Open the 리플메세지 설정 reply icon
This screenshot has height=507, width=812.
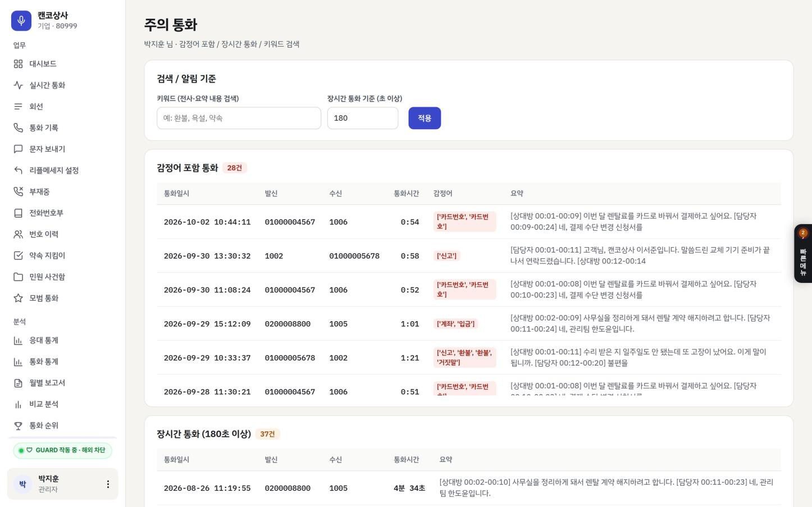click(19, 171)
